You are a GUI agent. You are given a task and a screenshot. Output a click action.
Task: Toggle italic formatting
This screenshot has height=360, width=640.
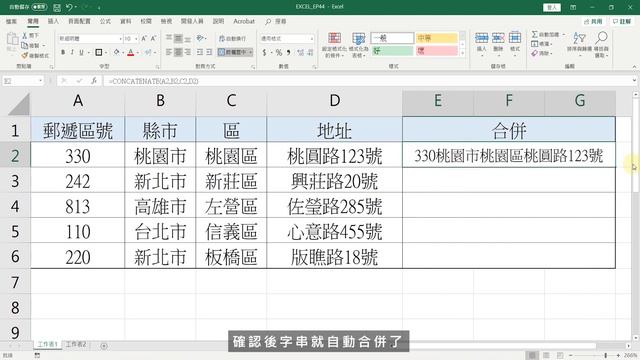pyautogui.click(x=72, y=52)
